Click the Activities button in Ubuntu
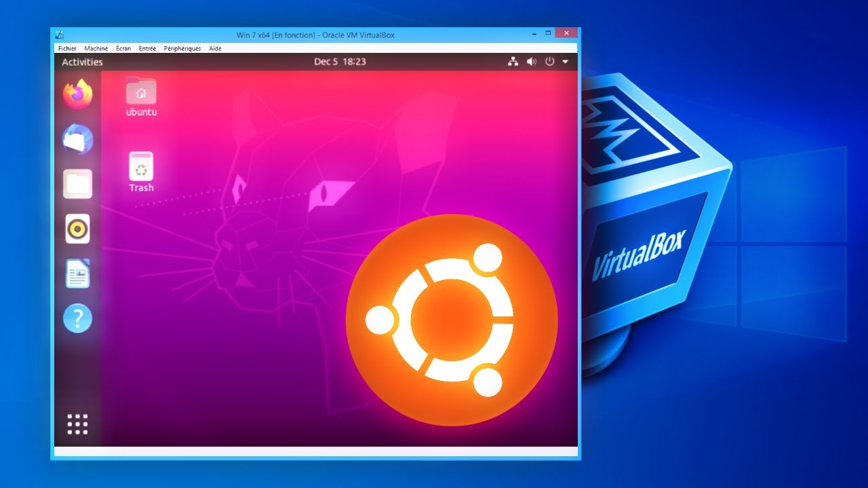 (x=82, y=62)
